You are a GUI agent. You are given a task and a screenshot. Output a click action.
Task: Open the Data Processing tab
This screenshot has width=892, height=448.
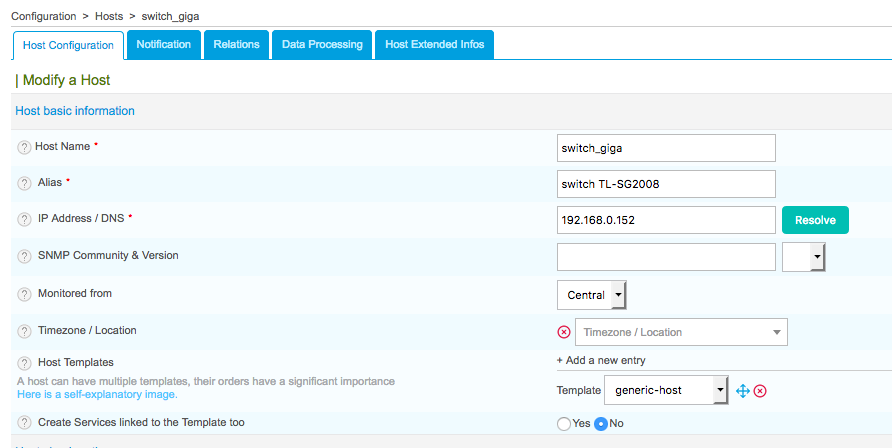pos(322,45)
